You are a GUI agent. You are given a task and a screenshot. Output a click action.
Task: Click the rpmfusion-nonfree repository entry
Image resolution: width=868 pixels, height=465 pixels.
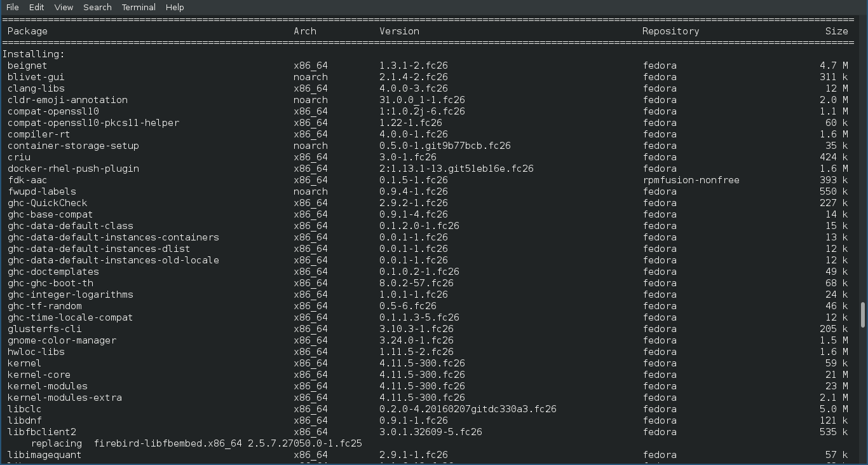691,180
